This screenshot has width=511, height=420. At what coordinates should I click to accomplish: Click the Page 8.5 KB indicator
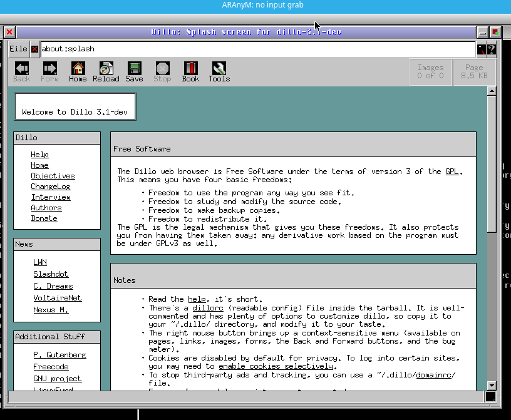[x=475, y=72]
